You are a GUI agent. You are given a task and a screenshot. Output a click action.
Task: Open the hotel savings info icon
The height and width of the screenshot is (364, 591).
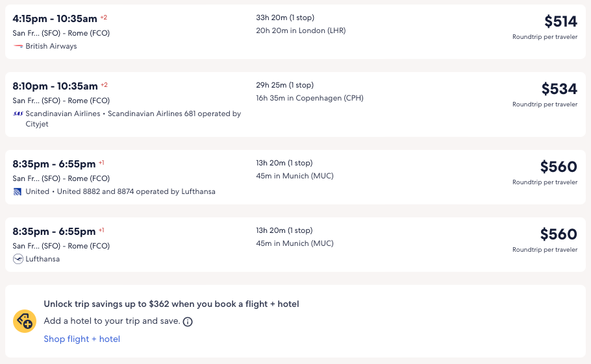click(x=188, y=321)
